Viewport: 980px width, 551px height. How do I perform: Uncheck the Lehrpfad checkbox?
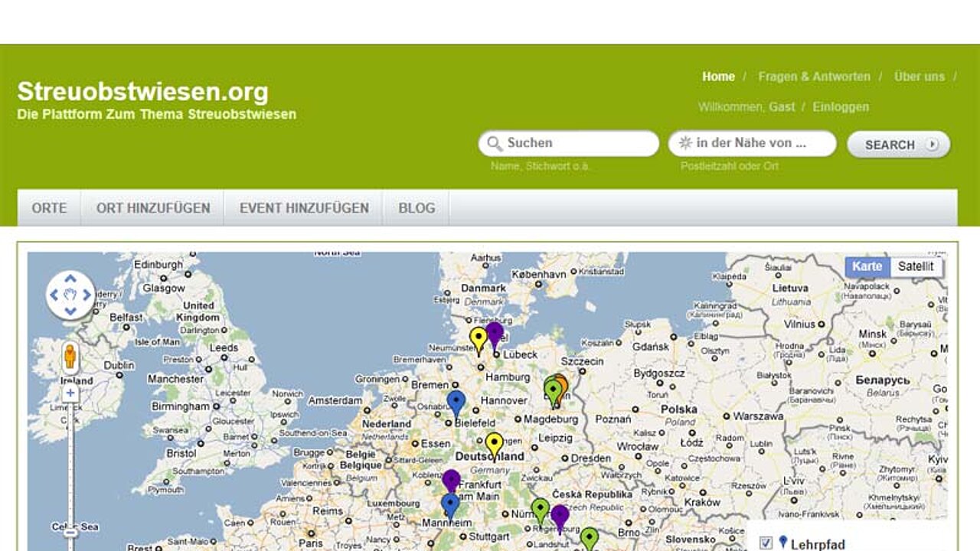[766, 543]
